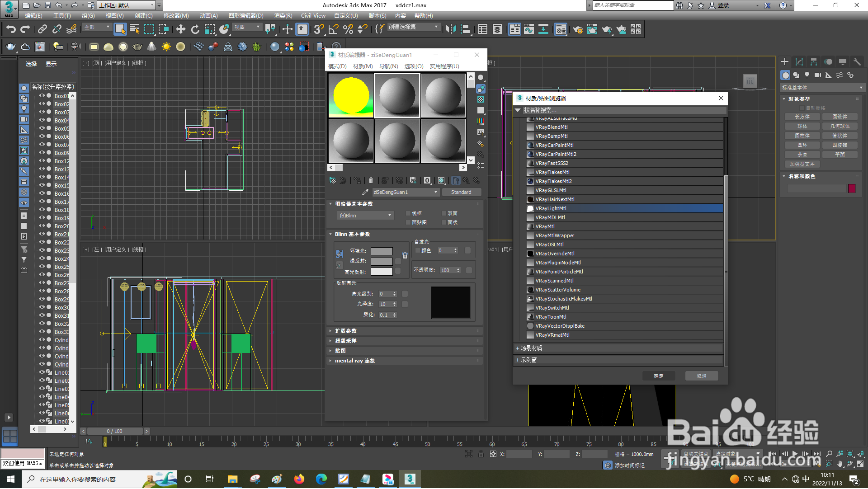Expand 场景材质 group in browser
This screenshot has height=489, width=868.
pyautogui.click(x=619, y=348)
